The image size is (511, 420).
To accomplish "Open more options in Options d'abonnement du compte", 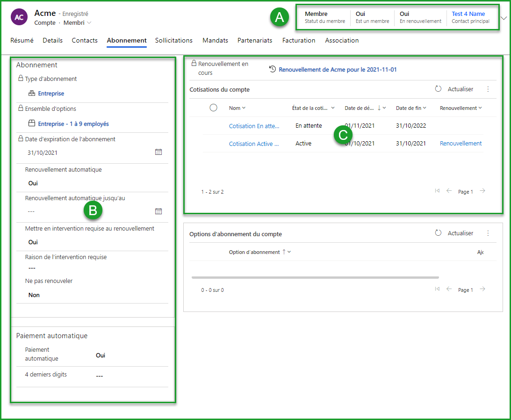I will click(488, 233).
